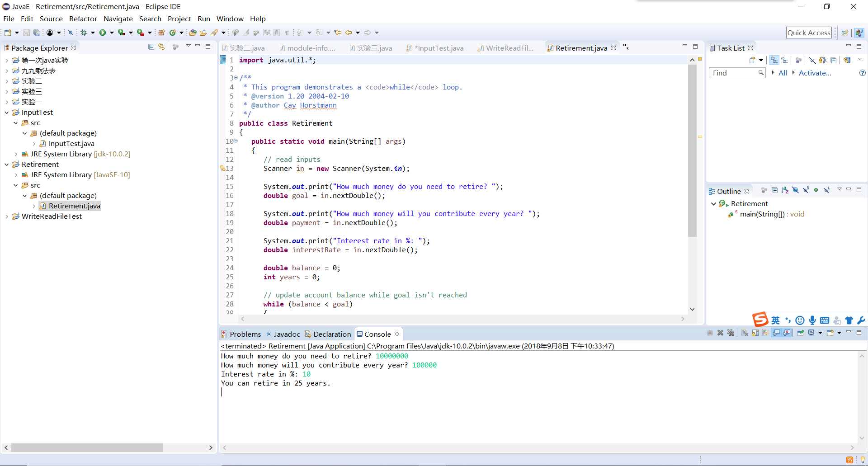
Task: Switch to the WriteReadFil... editor tab
Action: [x=505, y=48]
